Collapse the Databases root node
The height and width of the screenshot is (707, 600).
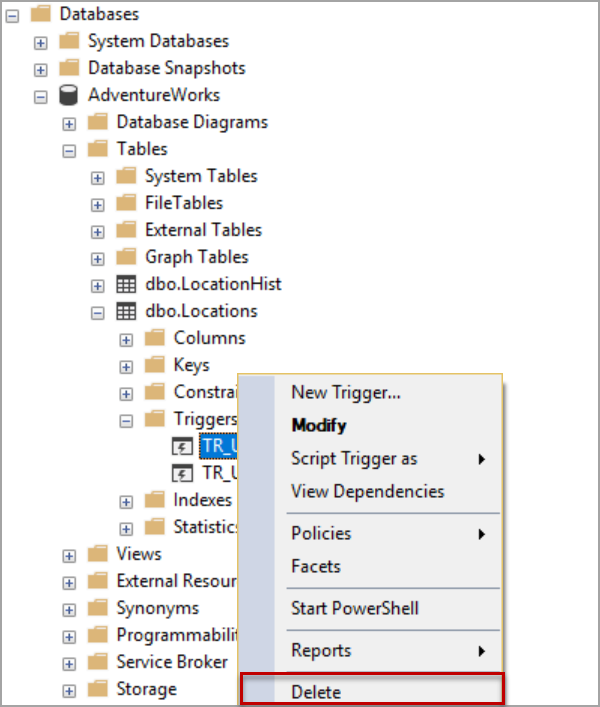pyautogui.click(x=11, y=15)
